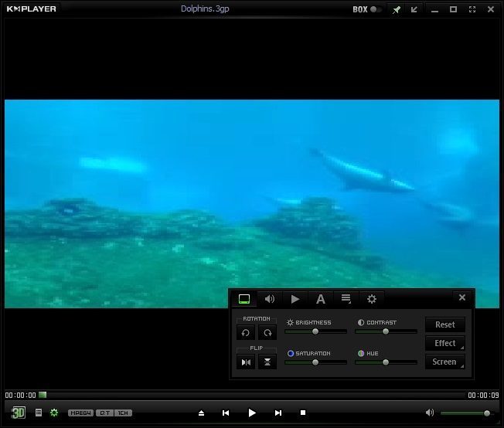Open the playlist lines tab in control box
Viewport: 504px width, 428px height.
(346, 299)
